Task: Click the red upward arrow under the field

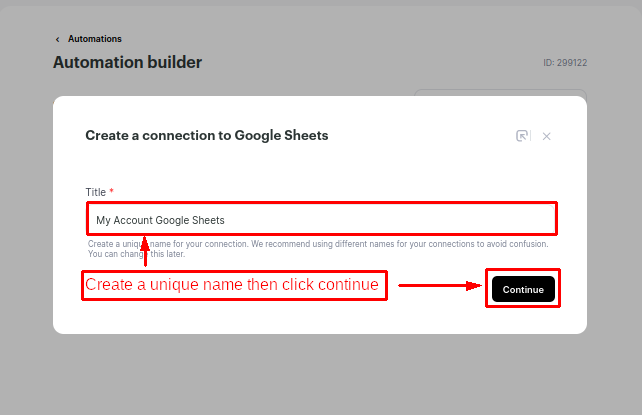Action: 145,253
